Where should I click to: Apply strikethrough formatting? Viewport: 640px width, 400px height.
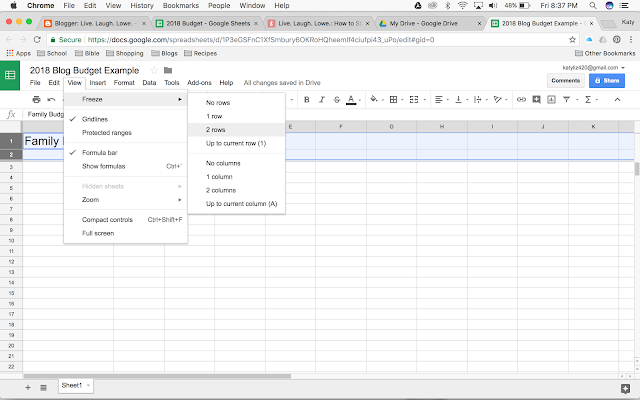pyautogui.click(x=336, y=99)
